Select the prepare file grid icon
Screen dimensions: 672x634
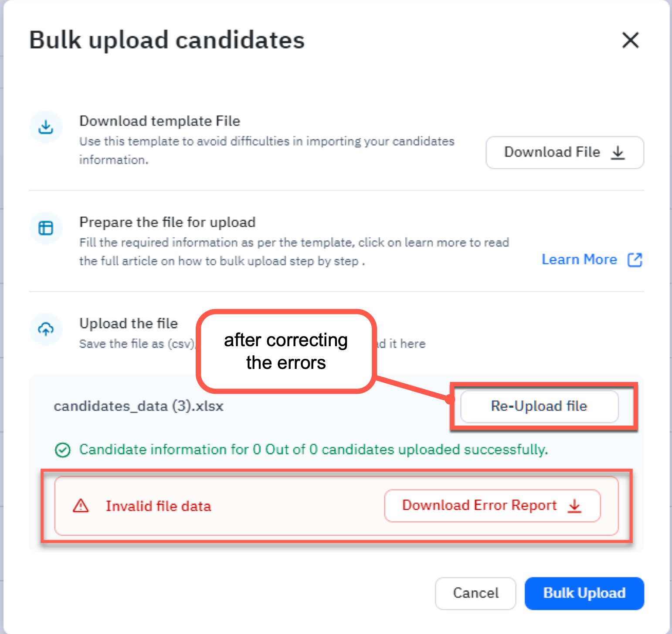coord(46,228)
